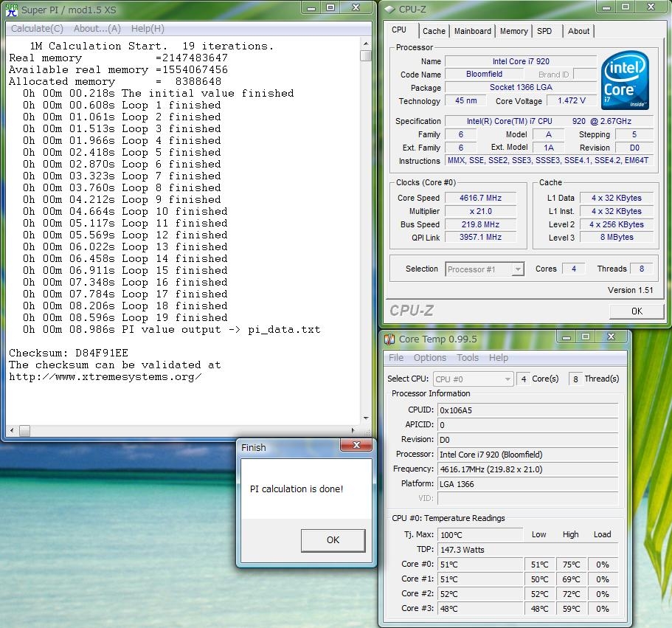Open the About...(A) menu in Super PI
The image size is (672, 628).
(97, 29)
